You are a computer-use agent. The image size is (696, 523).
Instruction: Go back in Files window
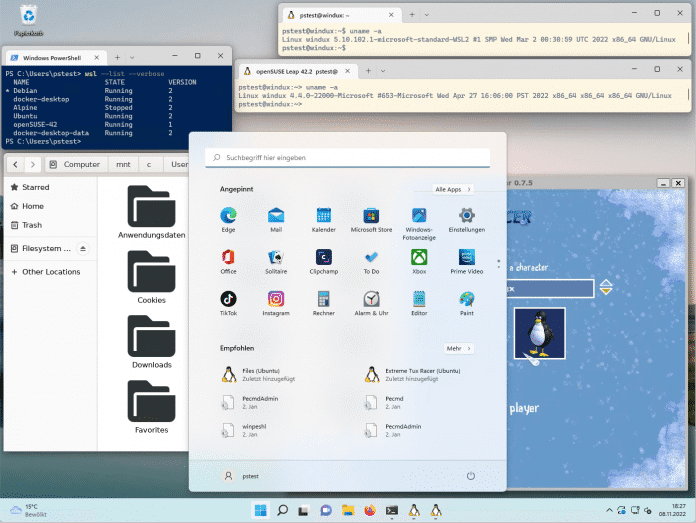(x=16, y=164)
